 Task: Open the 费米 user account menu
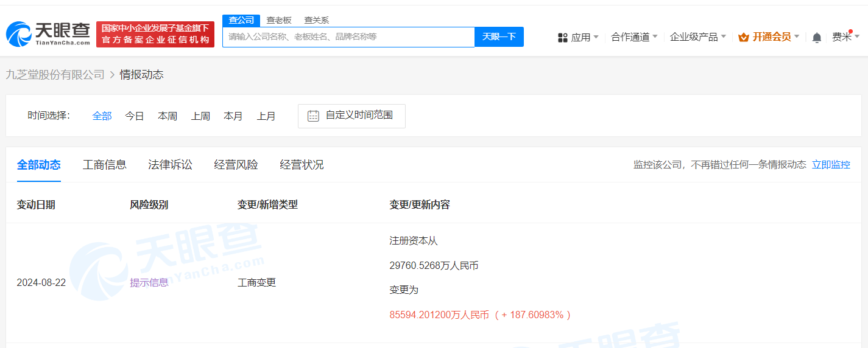[x=845, y=37]
